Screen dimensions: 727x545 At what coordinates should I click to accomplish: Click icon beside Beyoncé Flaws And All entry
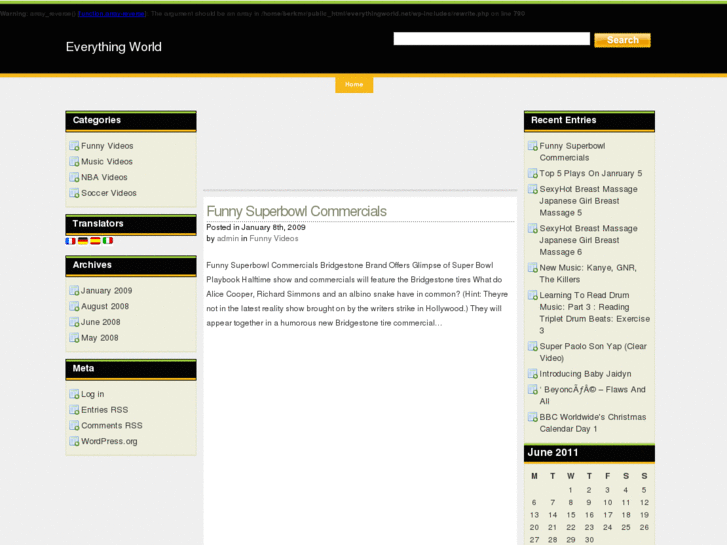point(533,390)
